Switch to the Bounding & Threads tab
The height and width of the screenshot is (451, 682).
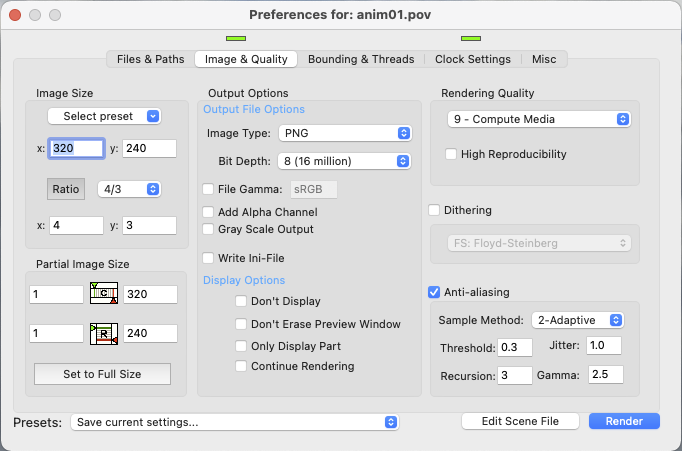[361, 59]
